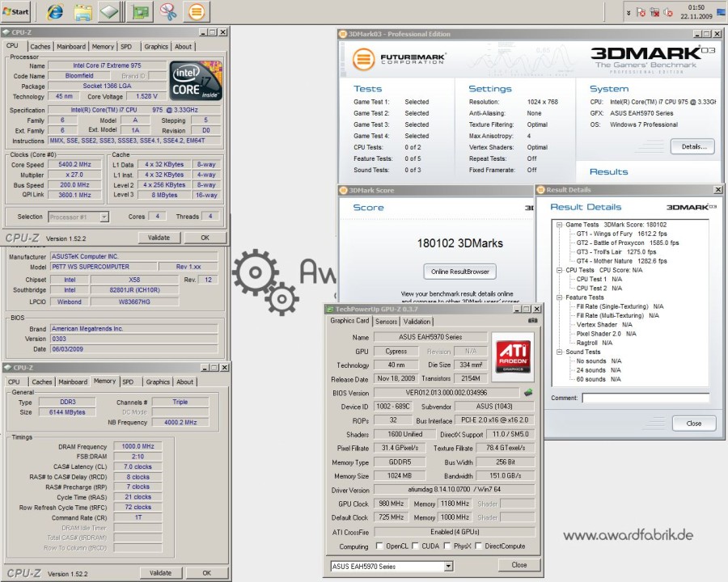Select CPU tab in the CPU-Z memory window
This screenshot has width=728, height=582.
[14, 382]
